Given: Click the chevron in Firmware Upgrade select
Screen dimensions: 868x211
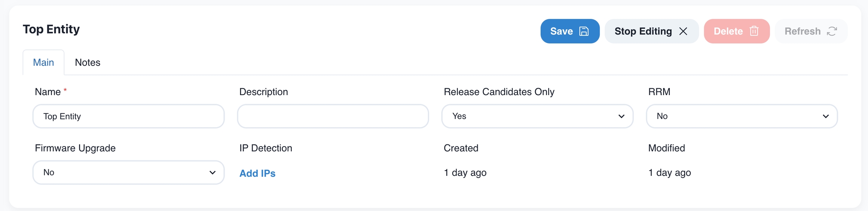Looking at the screenshot, I should point(212,172).
